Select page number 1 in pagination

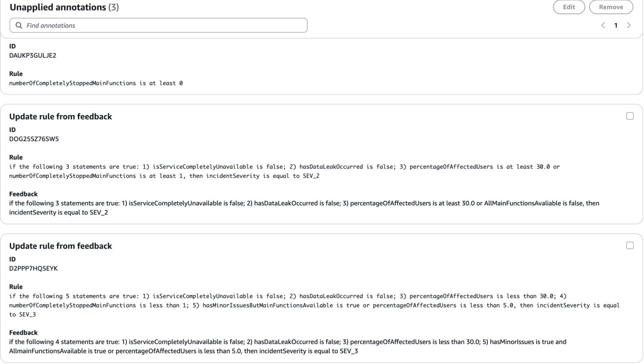click(x=615, y=26)
